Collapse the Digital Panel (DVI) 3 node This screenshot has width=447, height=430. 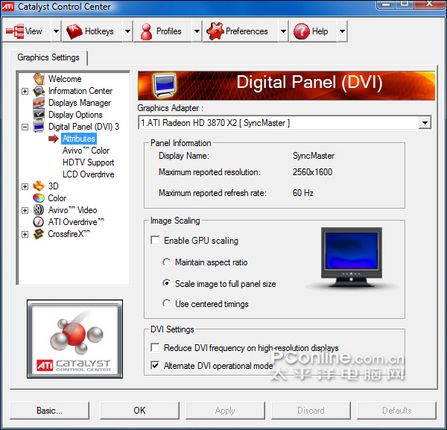tap(25, 127)
